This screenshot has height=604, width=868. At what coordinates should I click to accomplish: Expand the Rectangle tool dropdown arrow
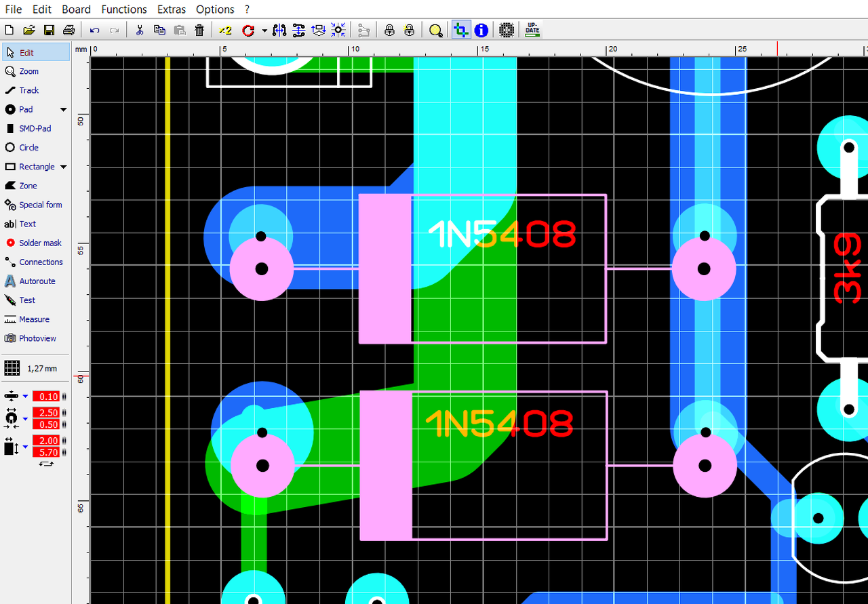pos(64,167)
